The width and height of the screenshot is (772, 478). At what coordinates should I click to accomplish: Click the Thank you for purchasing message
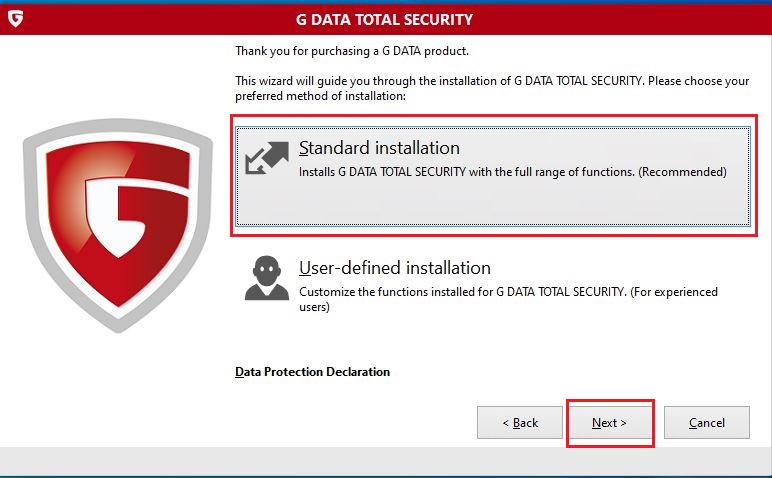tap(352, 51)
